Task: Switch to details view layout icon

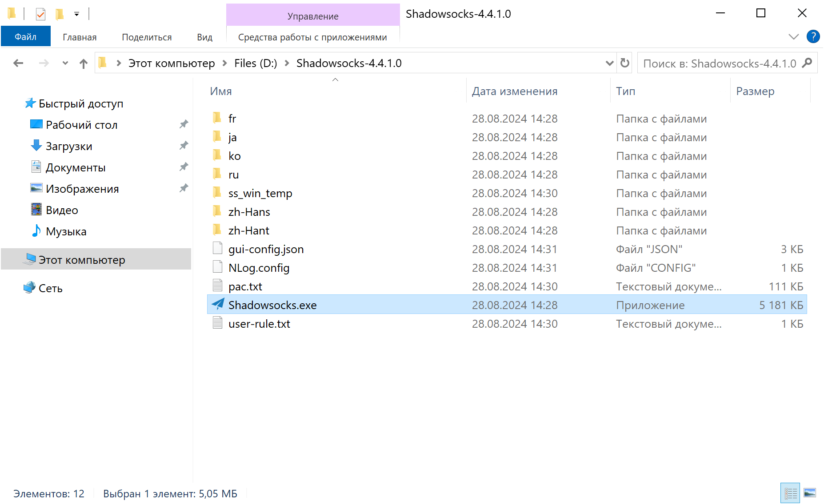Action: coord(790,493)
